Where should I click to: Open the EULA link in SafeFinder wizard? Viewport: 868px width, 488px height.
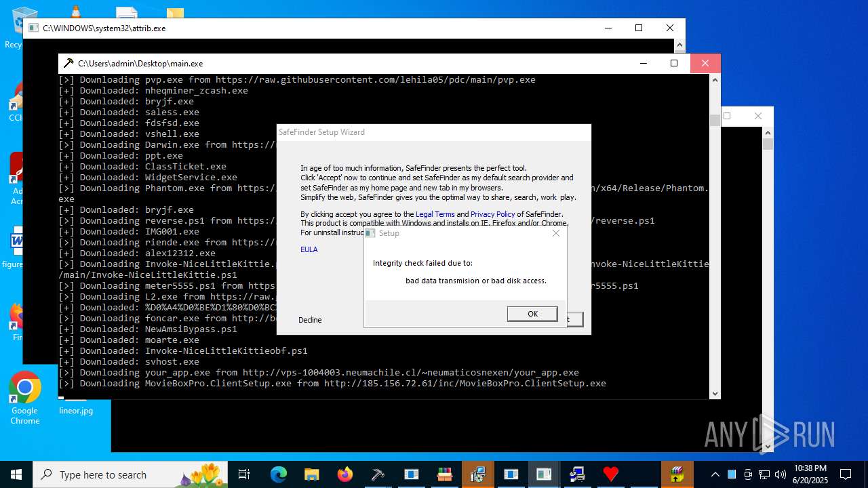click(x=309, y=249)
